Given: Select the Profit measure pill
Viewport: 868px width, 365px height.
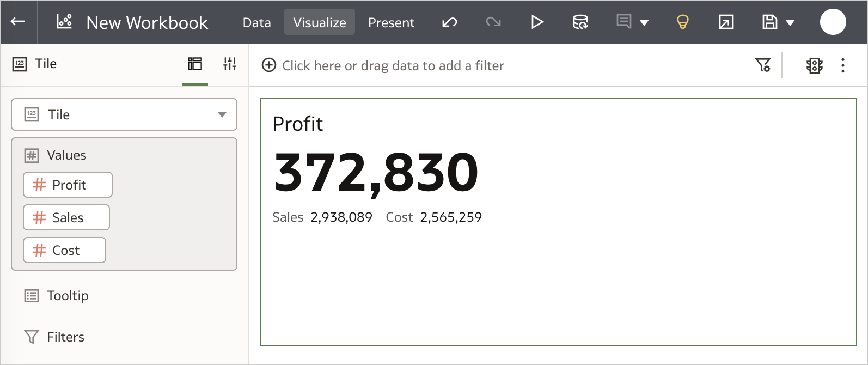Looking at the screenshot, I should [68, 185].
